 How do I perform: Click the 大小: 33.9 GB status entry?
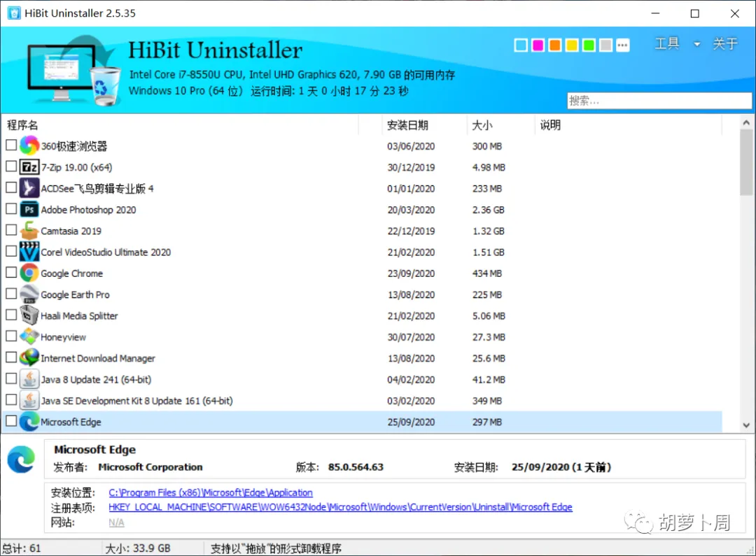point(137,548)
